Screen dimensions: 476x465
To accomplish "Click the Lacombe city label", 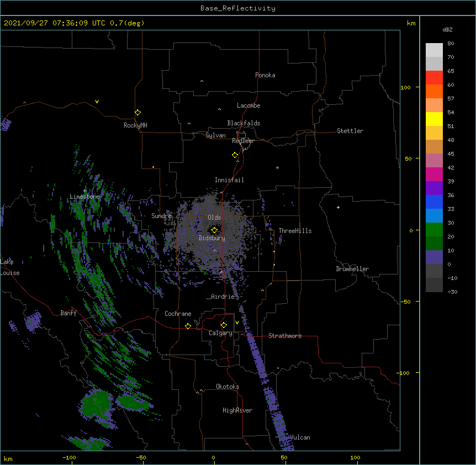I will click(248, 105).
